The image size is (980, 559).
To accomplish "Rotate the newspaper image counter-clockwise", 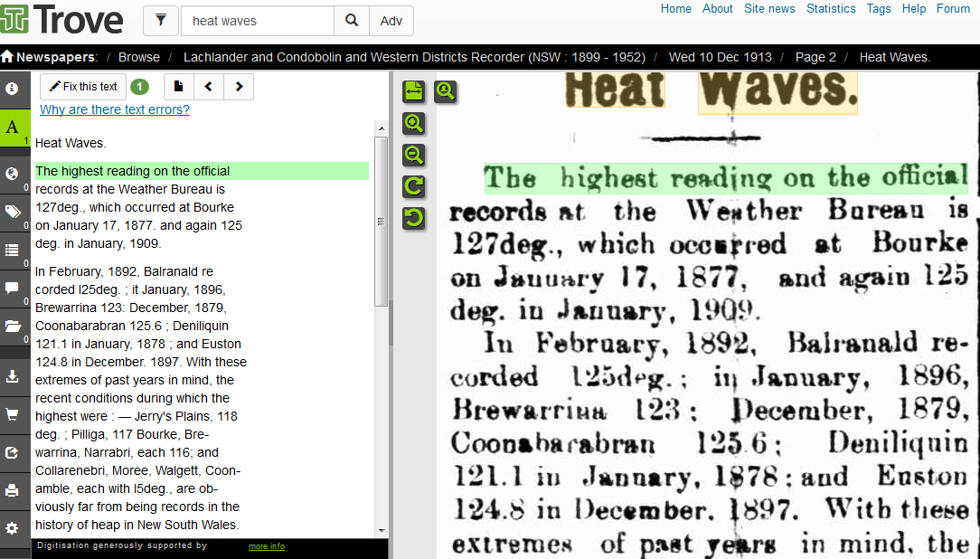I will (x=413, y=218).
